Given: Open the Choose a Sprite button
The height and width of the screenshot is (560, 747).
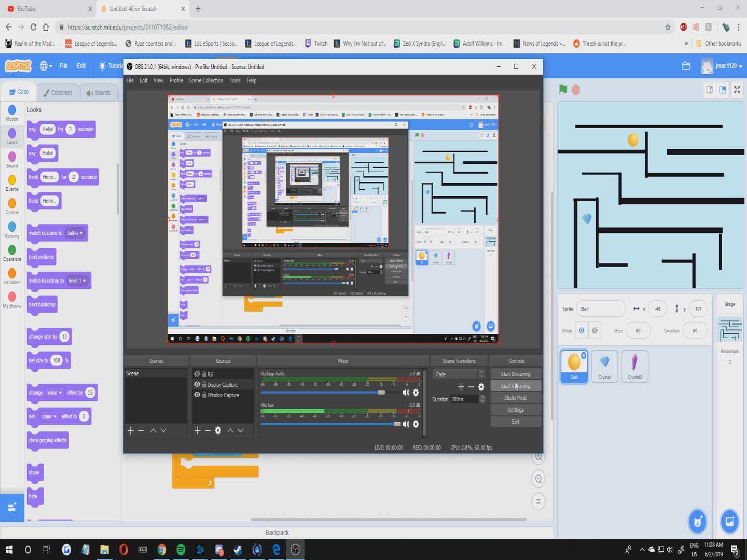Looking at the screenshot, I should [x=698, y=521].
